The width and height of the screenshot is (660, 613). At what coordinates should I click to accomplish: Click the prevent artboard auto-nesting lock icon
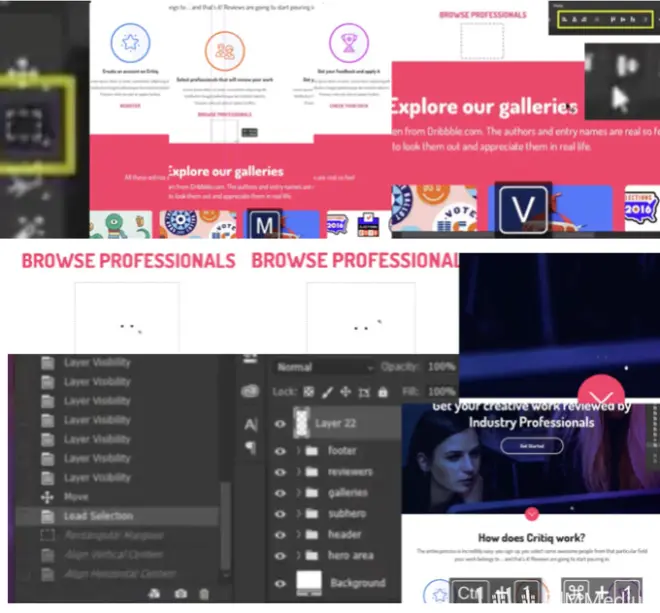click(364, 392)
